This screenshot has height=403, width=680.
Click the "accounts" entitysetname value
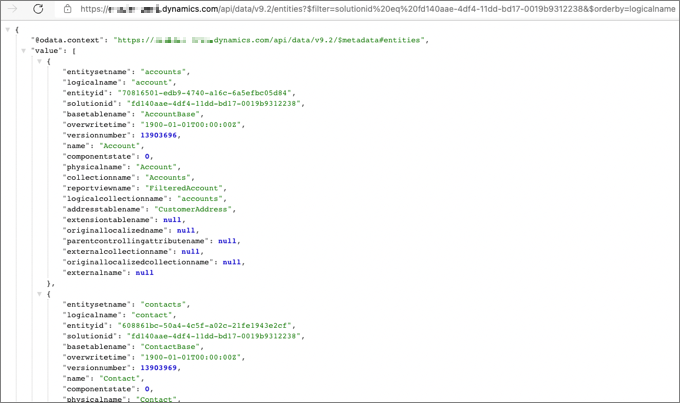click(164, 72)
